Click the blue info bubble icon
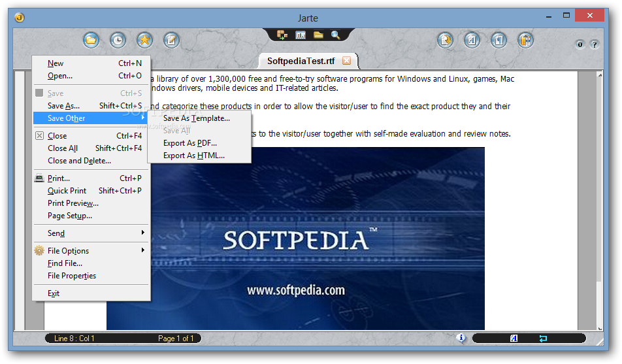Screen dimensions: 622x364 point(461,338)
